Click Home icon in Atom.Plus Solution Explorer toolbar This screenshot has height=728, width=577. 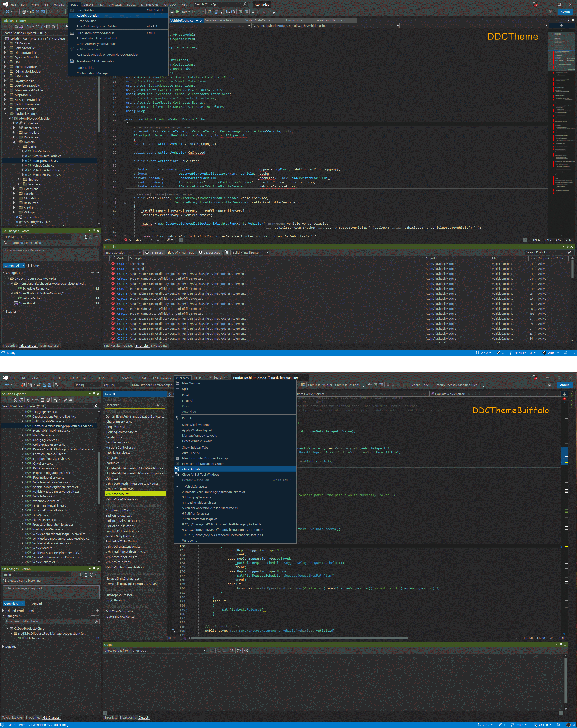(16, 27)
